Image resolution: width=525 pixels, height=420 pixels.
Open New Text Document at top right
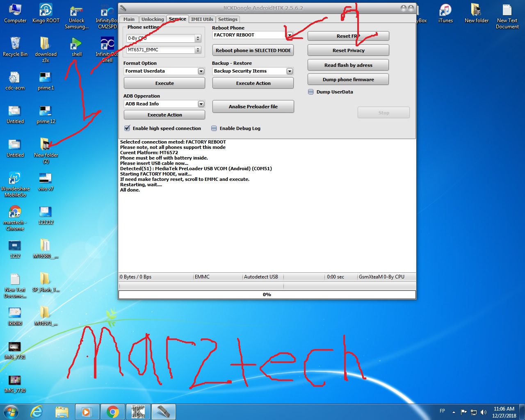coord(507,16)
